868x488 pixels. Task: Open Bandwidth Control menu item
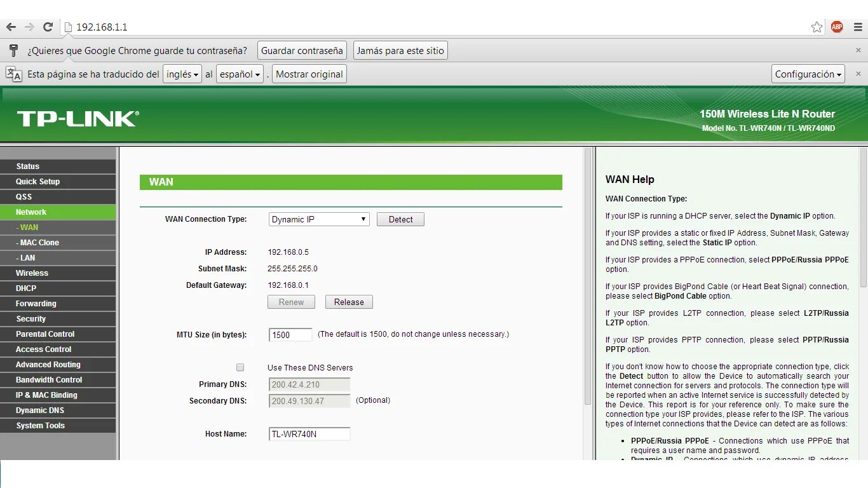coord(58,379)
